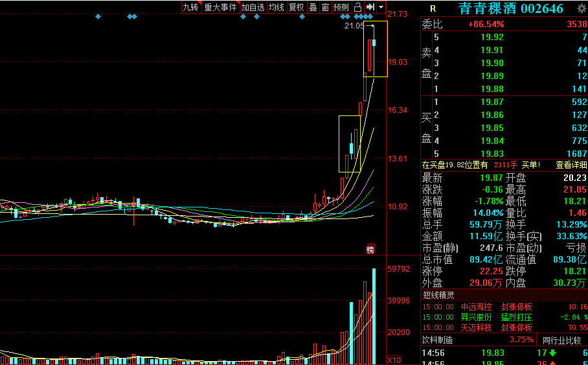Click the 窗 window button
This screenshot has height=365, width=588.
click(x=325, y=7)
